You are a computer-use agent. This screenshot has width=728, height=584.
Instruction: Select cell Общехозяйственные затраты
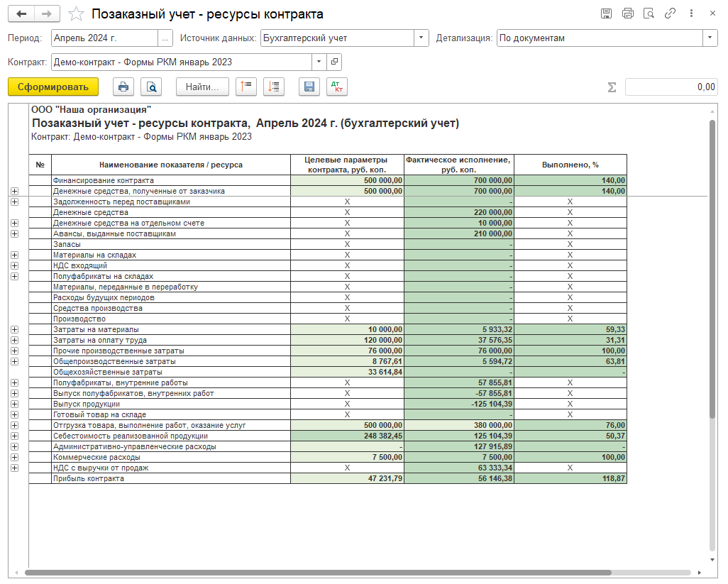tap(171, 373)
